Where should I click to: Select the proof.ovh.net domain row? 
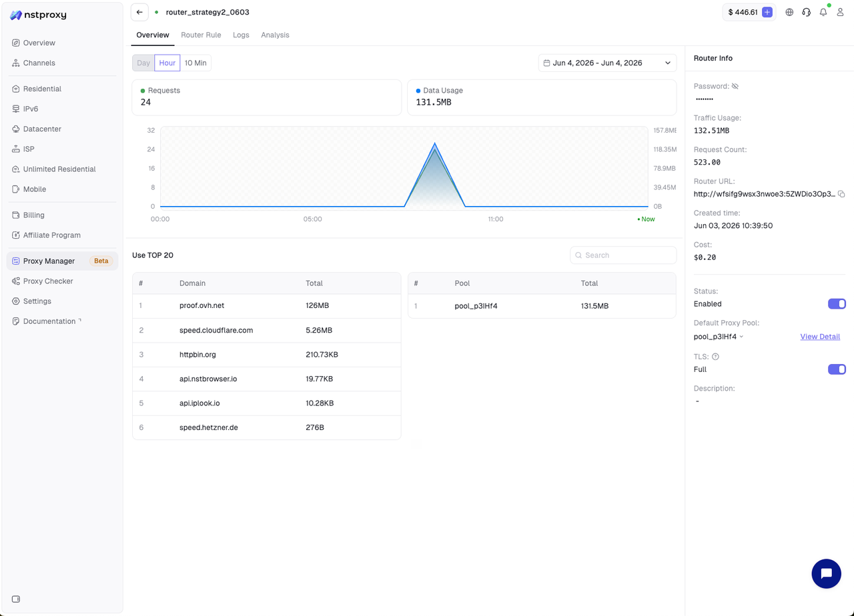click(267, 306)
